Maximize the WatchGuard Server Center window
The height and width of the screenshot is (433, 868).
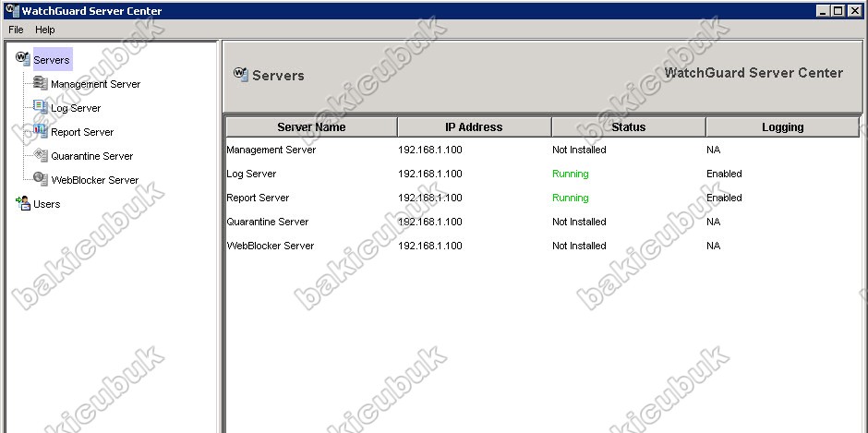pyautogui.click(x=838, y=10)
